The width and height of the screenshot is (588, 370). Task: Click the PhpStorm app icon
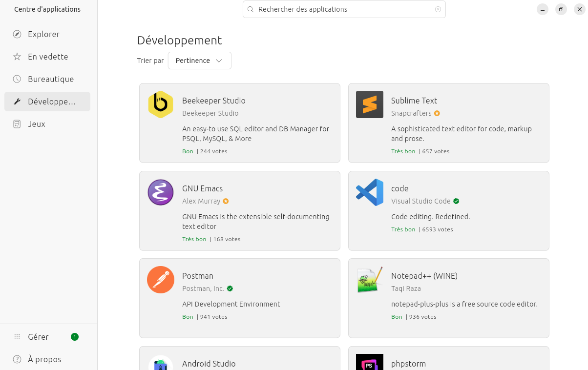pos(370,362)
